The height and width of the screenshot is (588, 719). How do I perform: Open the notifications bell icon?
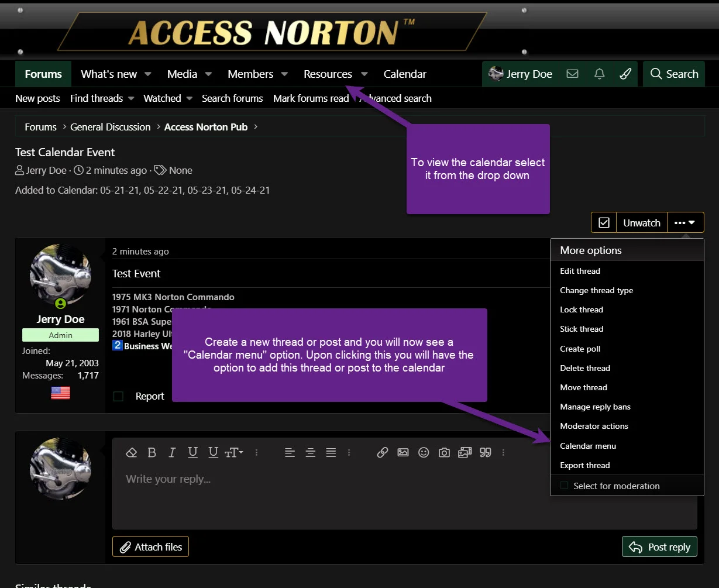(x=599, y=74)
